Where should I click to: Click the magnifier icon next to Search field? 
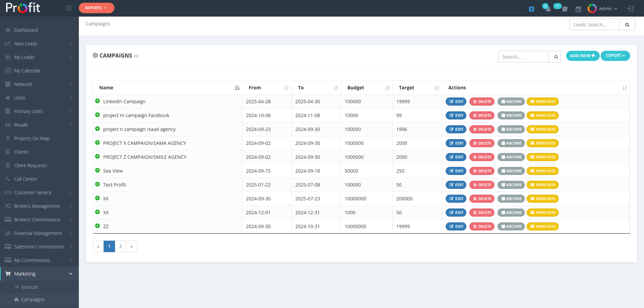(x=555, y=57)
